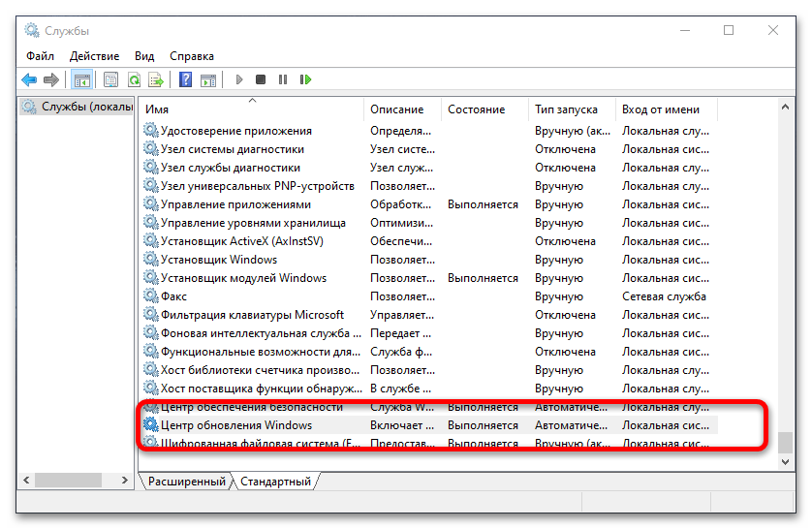Open the Help question-mark icon
The image size is (812, 529).
[185, 79]
